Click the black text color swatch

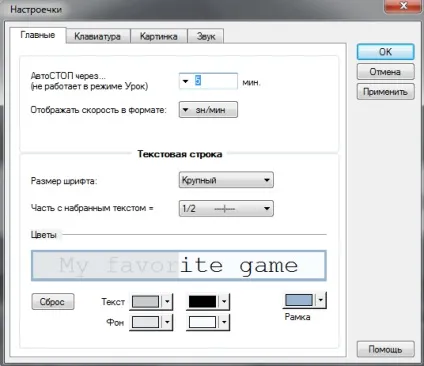pyautogui.click(x=202, y=302)
